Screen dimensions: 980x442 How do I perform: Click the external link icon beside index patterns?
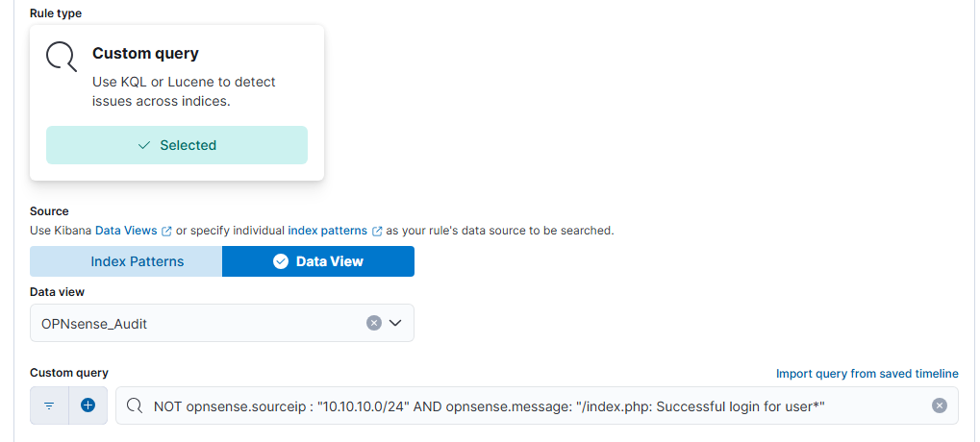click(377, 231)
